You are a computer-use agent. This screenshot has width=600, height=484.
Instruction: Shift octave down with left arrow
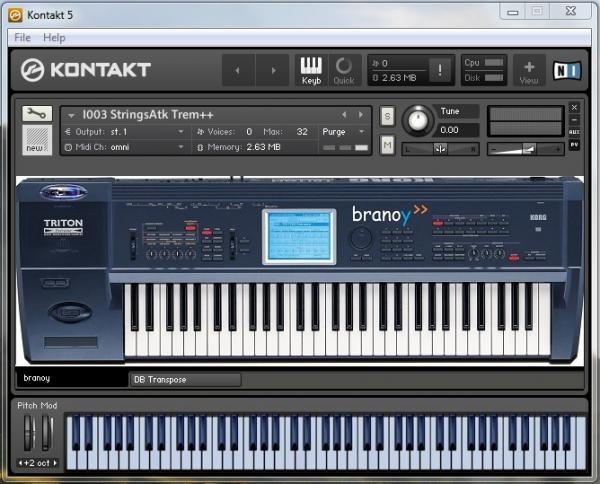20,463
